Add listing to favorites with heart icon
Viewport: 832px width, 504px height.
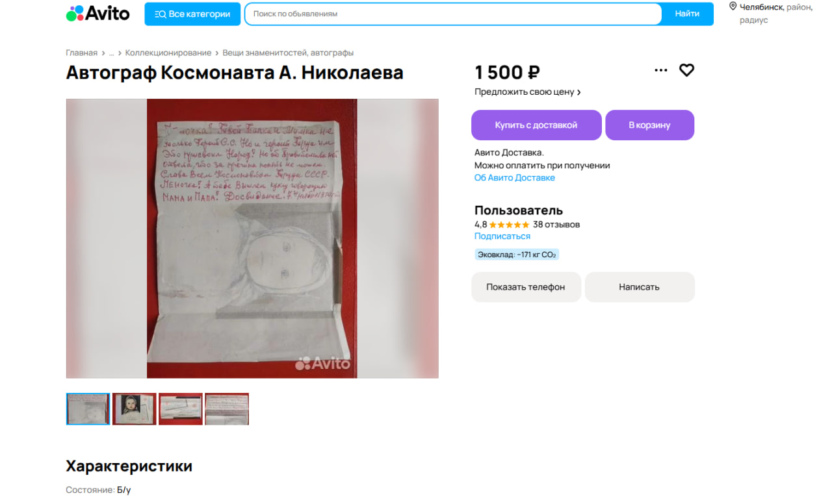tap(686, 70)
